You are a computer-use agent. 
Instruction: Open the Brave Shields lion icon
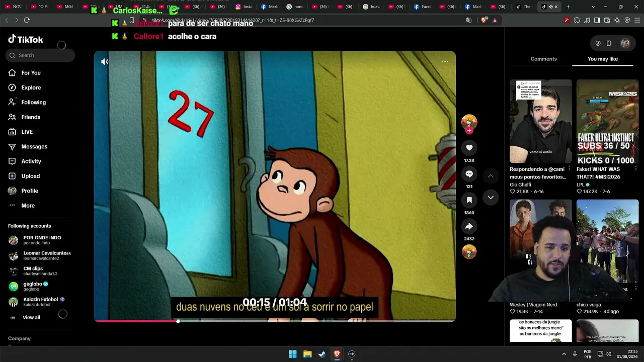pos(485,20)
